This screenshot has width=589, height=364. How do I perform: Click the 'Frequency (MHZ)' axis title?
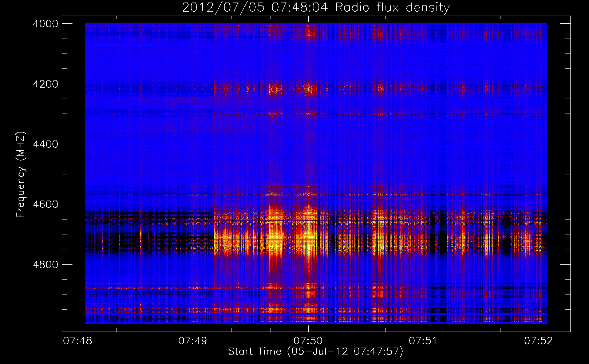click(x=21, y=175)
